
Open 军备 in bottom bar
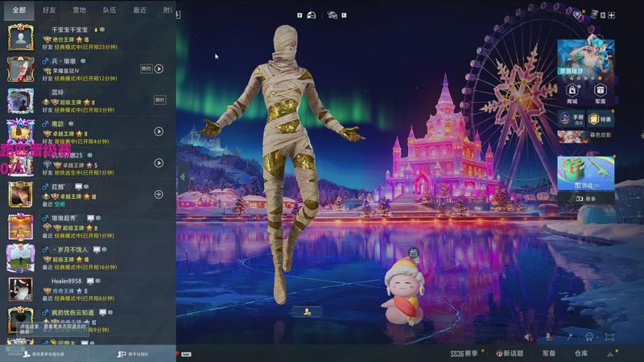click(549, 353)
